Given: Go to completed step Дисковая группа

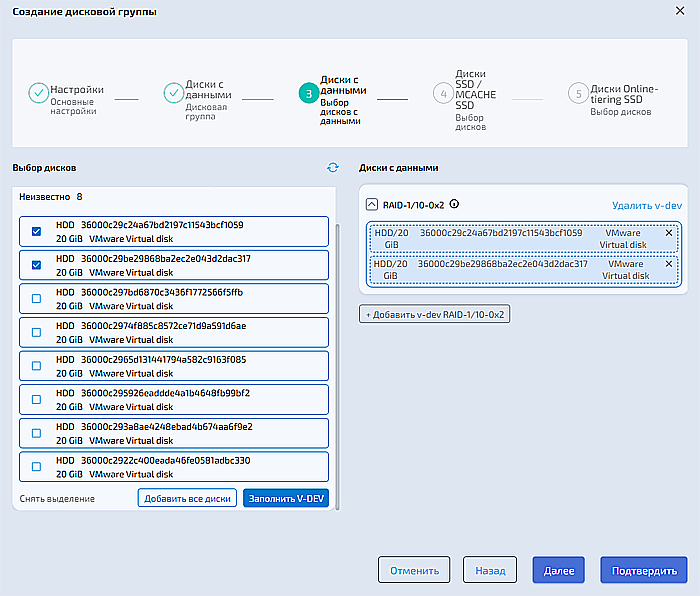Looking at the screenshot, I should [173, 93].
